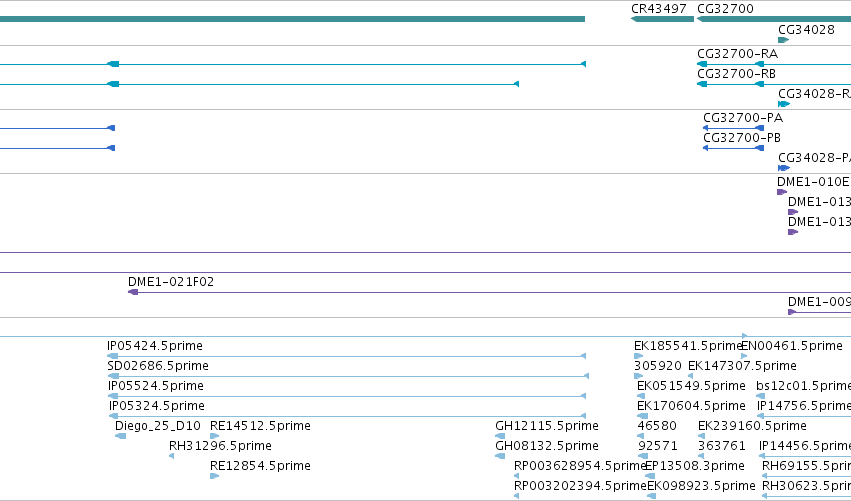Select the DME1-009 feature label
This screenshot has width=851, height=501.
coord(819,302)
